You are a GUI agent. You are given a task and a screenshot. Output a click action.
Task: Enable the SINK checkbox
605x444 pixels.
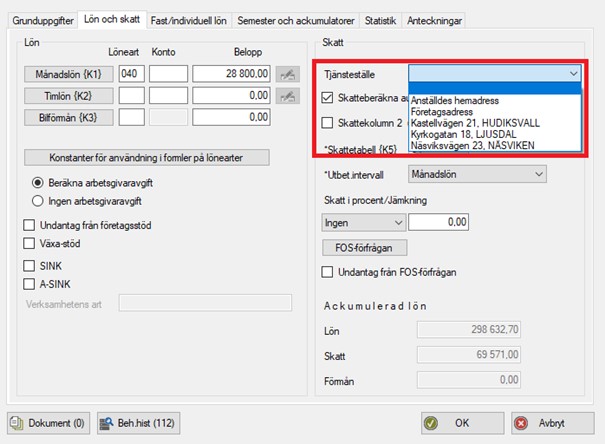30,264
